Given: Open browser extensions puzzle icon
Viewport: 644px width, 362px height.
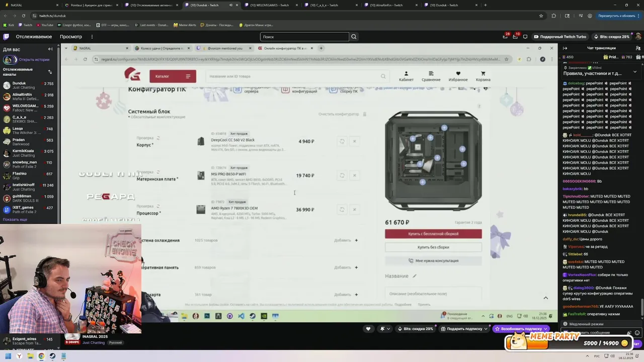Looking at the screenshot, I should pos(554,16).
